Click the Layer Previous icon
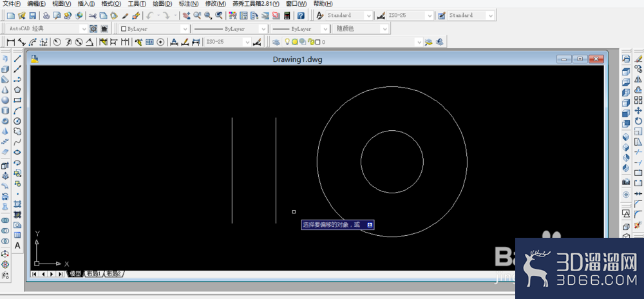Screen dimensions: 644x299 coord(439,42)
